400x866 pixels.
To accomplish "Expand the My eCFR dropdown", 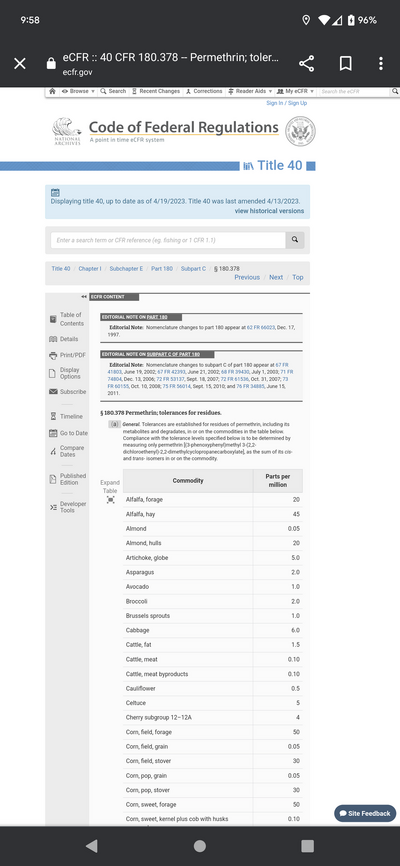I will pos(296,91).
